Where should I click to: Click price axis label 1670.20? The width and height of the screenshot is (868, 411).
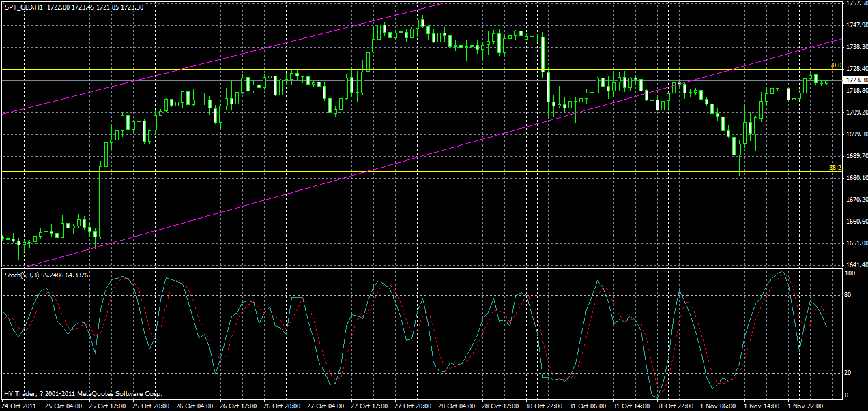857,200
